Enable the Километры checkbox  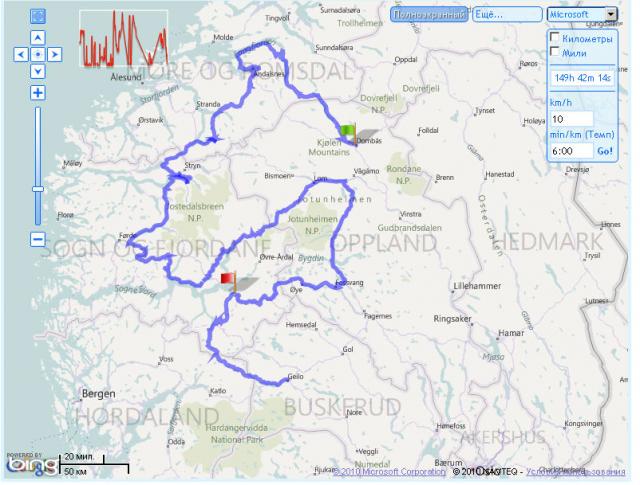click(556, 37)
